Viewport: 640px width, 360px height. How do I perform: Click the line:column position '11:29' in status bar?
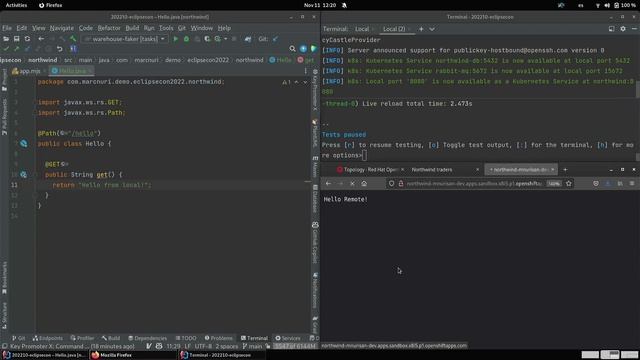(173, 346)
